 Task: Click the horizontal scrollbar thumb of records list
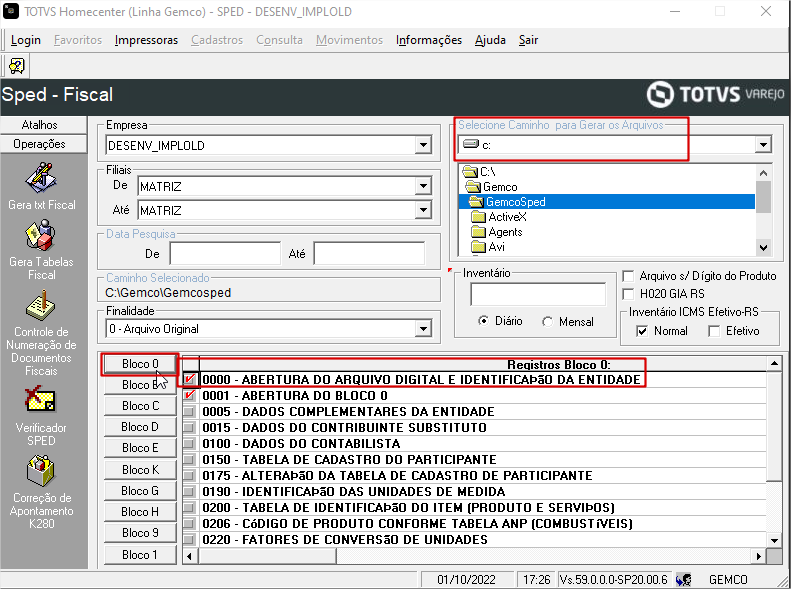point(268,556)
